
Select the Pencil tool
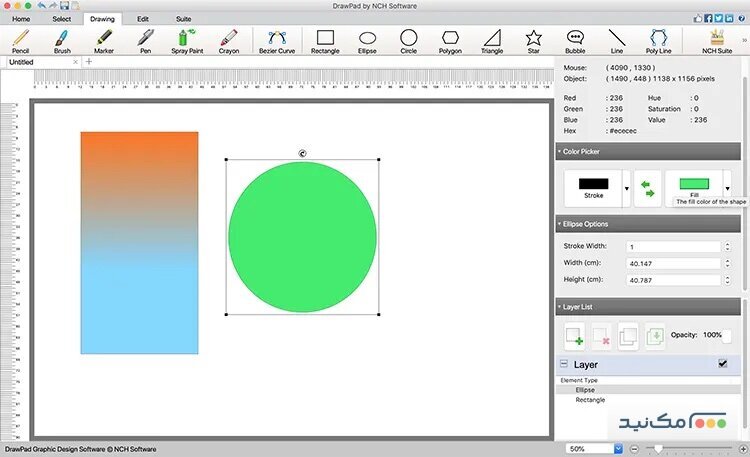point(21,41)
